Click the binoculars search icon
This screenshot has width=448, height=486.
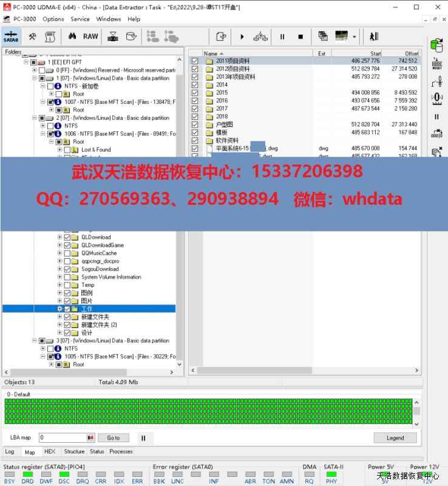coord(72,36)
